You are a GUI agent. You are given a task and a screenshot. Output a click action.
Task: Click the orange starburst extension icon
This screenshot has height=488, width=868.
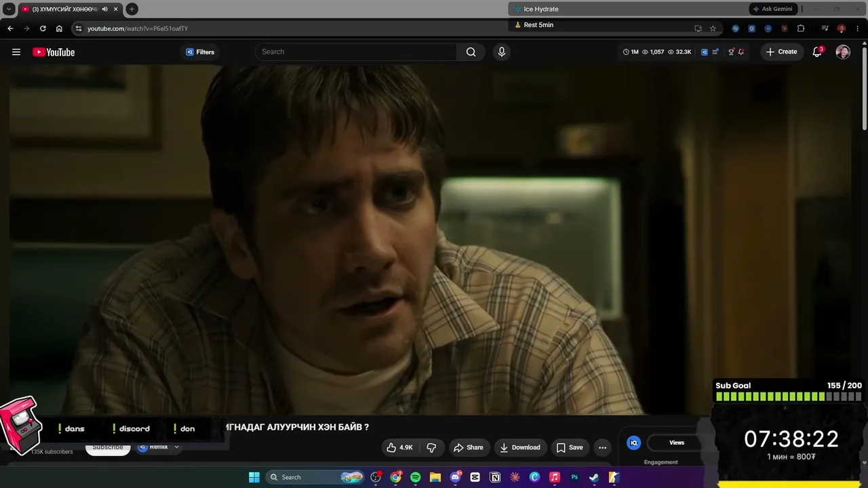click(x=785, y=28)
